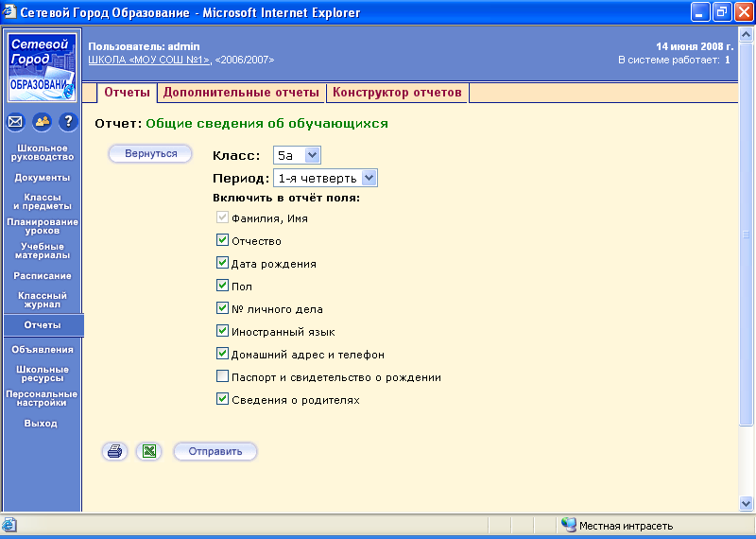The image size is (756, 539).
Task: Click the <2006/2007> school year text
Action: click(x=245, y=61)
